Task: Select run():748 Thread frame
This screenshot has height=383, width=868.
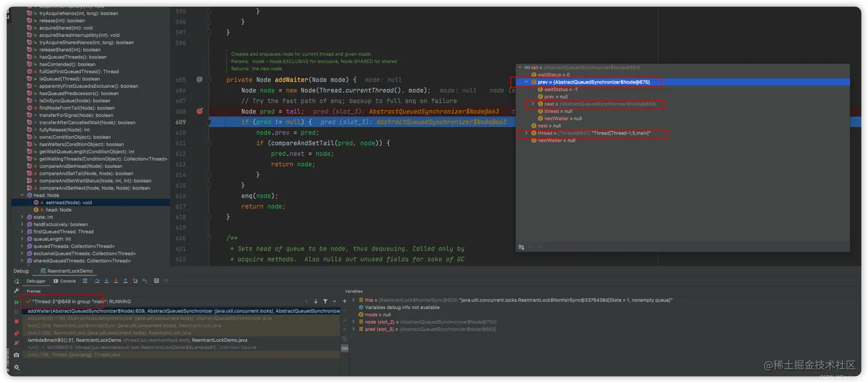Action: coord(181,355)
